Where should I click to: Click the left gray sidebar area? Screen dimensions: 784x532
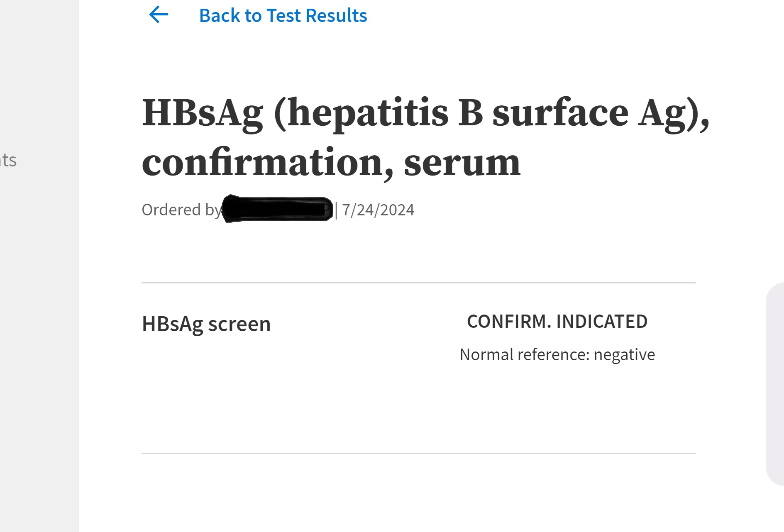39,332
